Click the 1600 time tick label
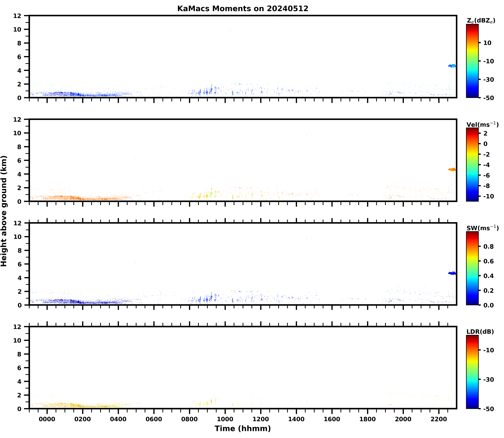The width and height of the screenshot is (504, 438). coord(332,419)
